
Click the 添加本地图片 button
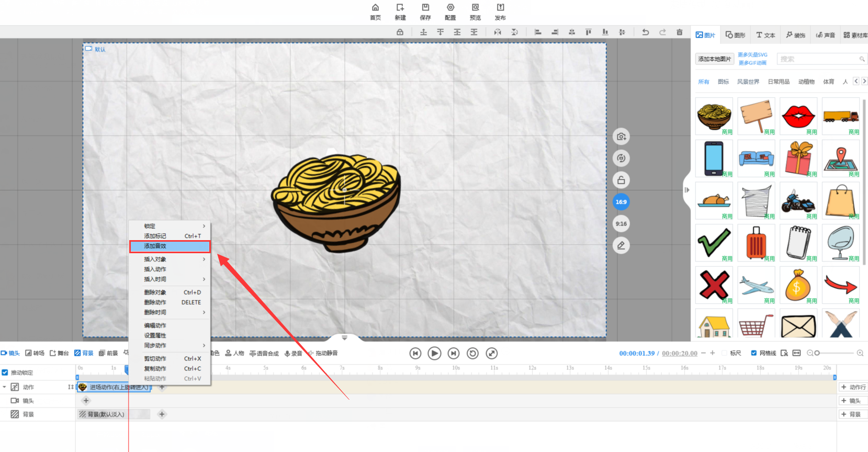tap(714, 59)
